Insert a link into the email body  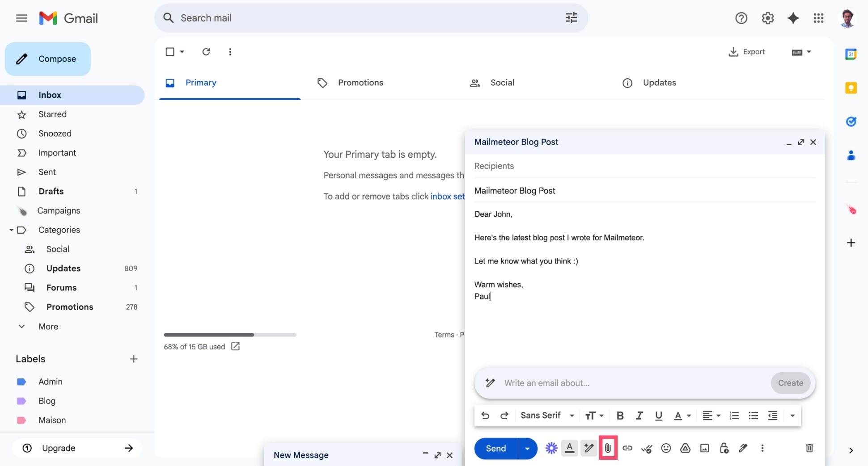pos(627,448)
